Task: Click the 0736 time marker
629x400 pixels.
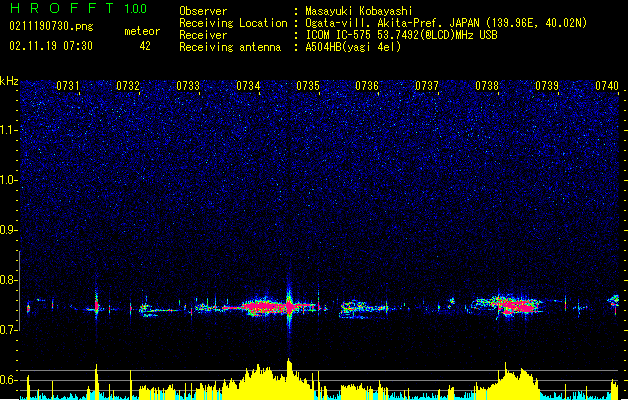Action: click(367, 86)
